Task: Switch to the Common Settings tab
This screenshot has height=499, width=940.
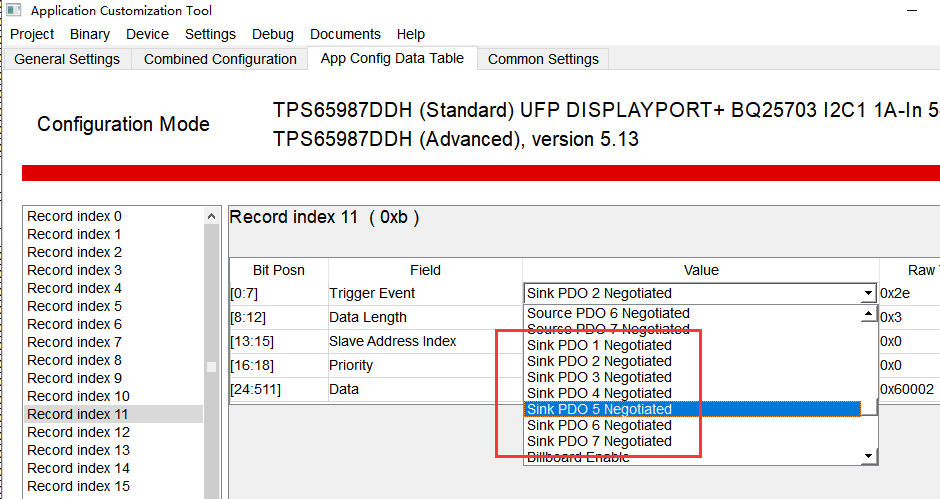Action: (x=543, y=59)
